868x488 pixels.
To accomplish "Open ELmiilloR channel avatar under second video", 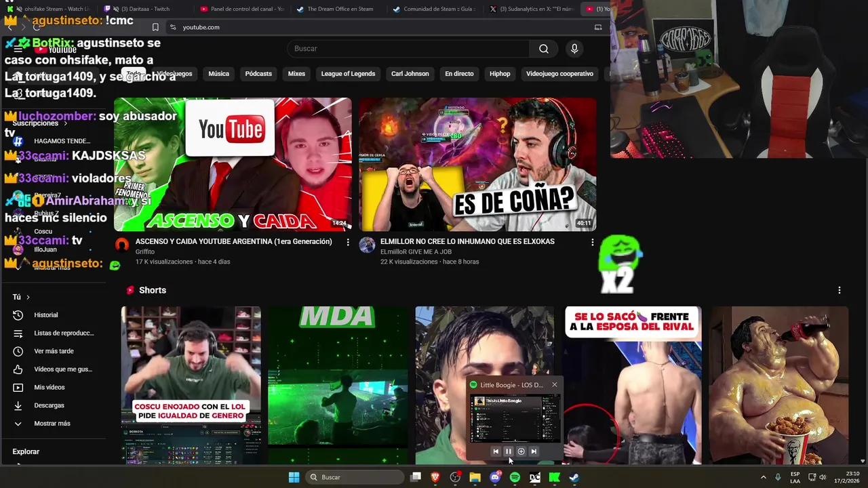I will pyautogui.click(x=367, y=245).
